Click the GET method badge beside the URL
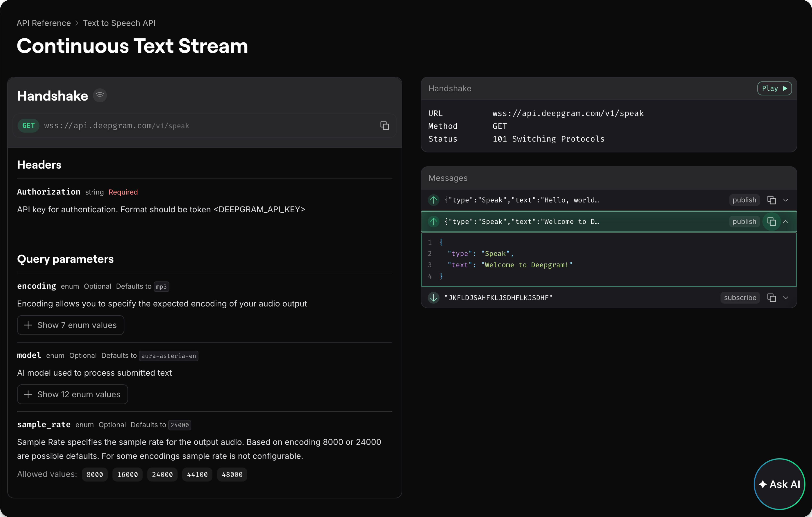Image resolution: width=812 pixels, height=517 pixels. pyautogui.click(x=28, y=125)
